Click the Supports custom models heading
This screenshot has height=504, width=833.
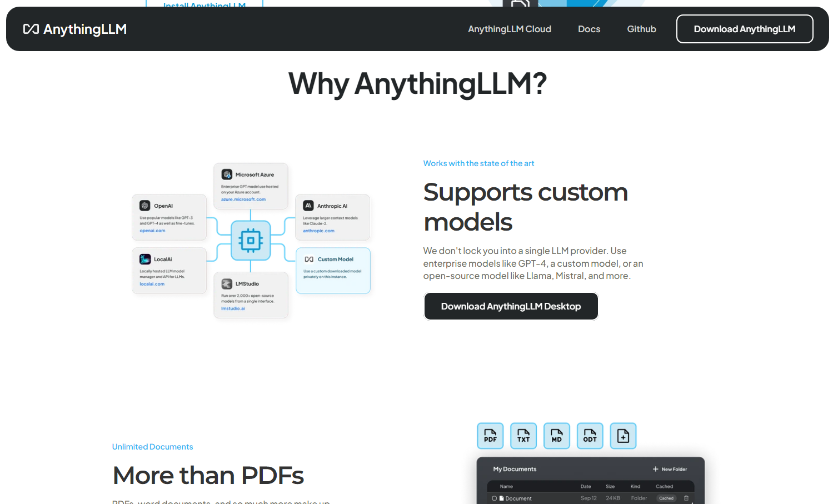(x=526, y=207)
